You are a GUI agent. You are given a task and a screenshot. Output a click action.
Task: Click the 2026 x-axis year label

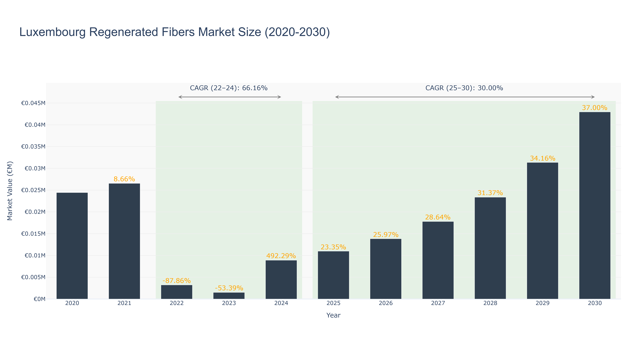pyautogui.click(x=385, y=303)
